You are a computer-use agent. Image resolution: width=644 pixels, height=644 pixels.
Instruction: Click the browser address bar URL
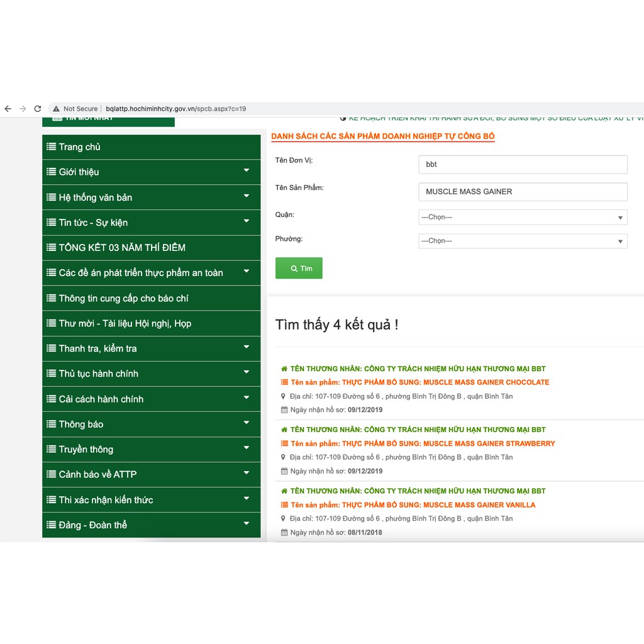pyautogui.click(x=176, y=109)
